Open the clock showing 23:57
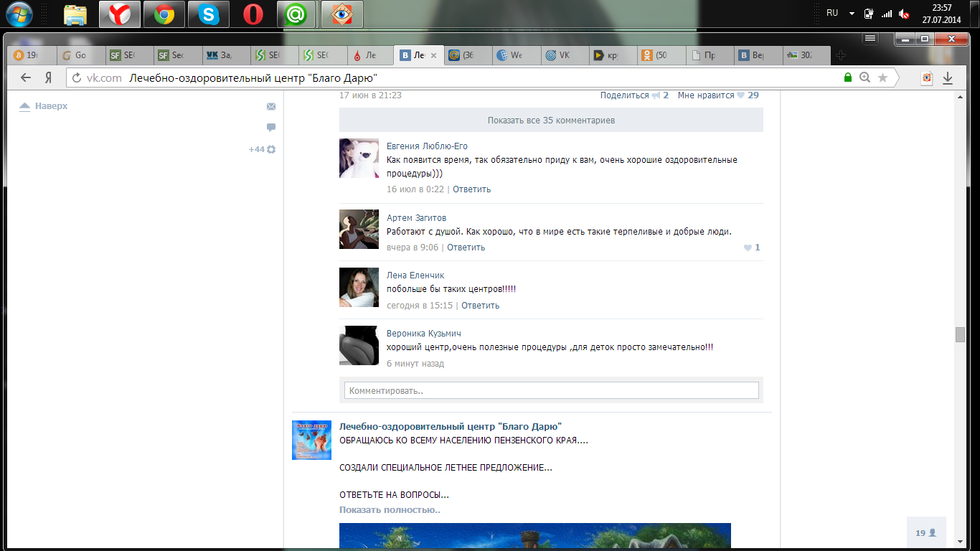The image size is (980, 551). tap(941, 14)
